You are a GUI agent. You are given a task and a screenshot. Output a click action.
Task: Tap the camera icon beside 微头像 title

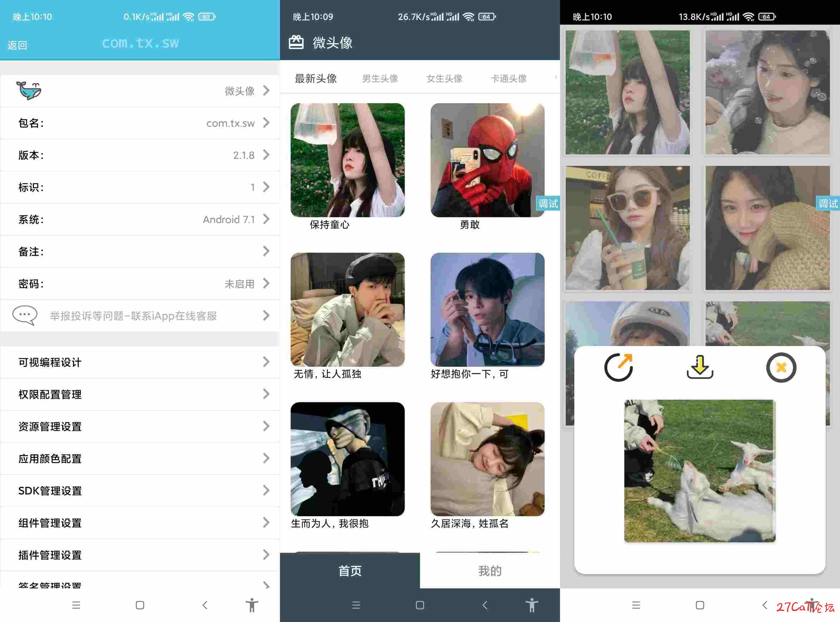pos(296,42)
